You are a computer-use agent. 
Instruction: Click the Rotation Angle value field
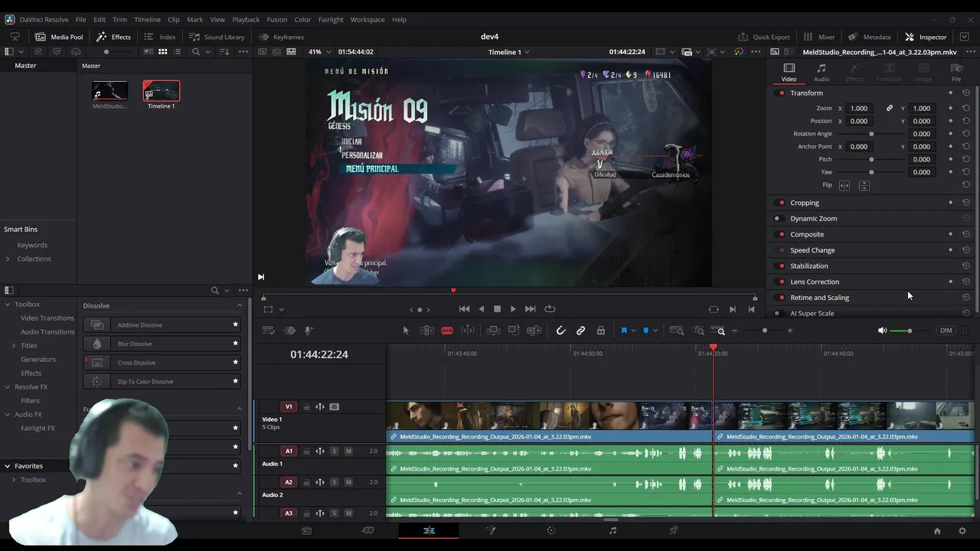coord(921,134)
